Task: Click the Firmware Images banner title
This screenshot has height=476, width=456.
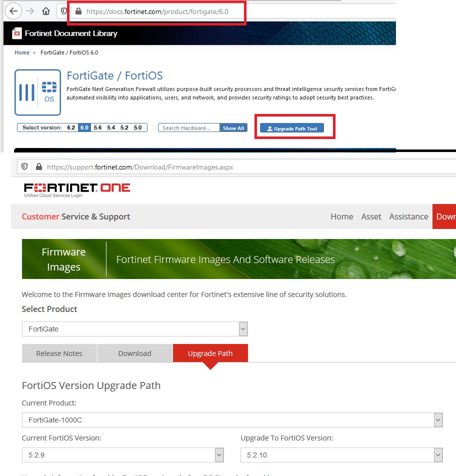Action: (x=64, y=259)
